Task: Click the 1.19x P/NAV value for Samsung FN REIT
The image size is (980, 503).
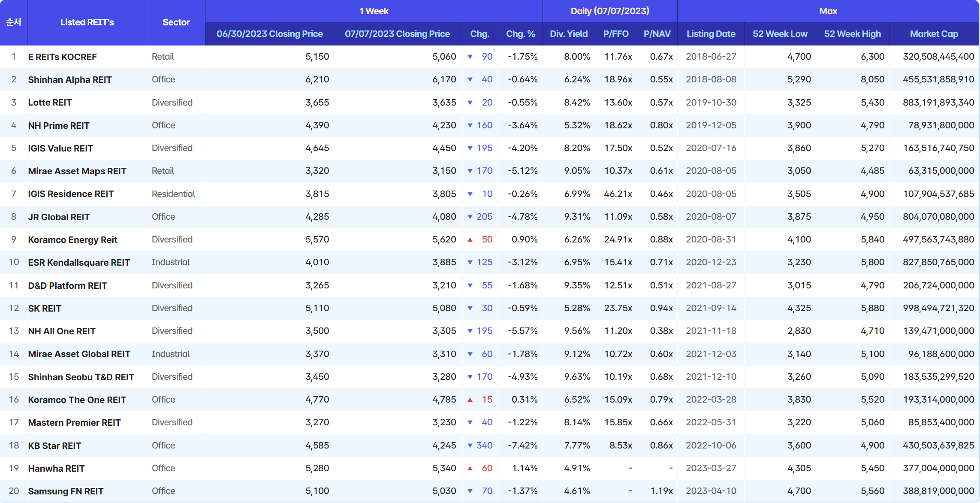Action: tap(661, 491)
